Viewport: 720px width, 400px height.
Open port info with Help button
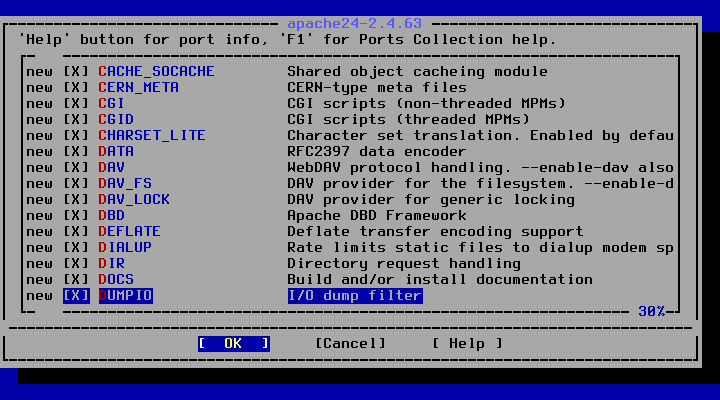[x=467, y=344]
